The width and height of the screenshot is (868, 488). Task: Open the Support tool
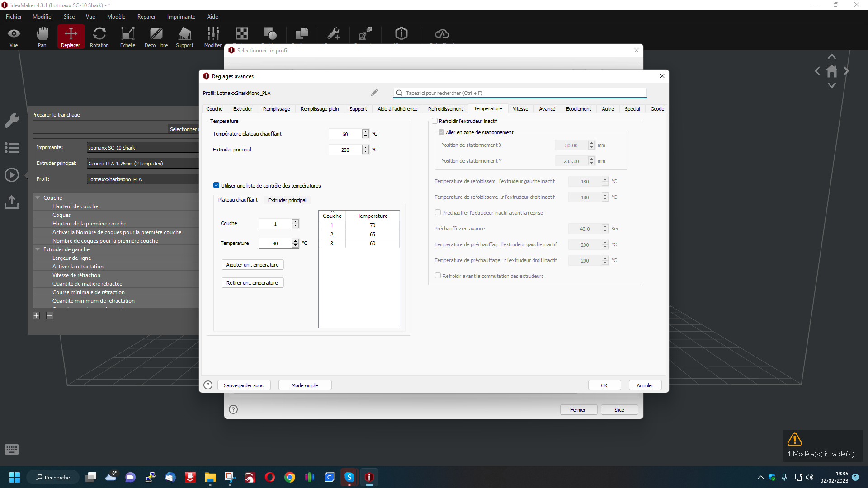pyautogui.click(x=184, y=37)
